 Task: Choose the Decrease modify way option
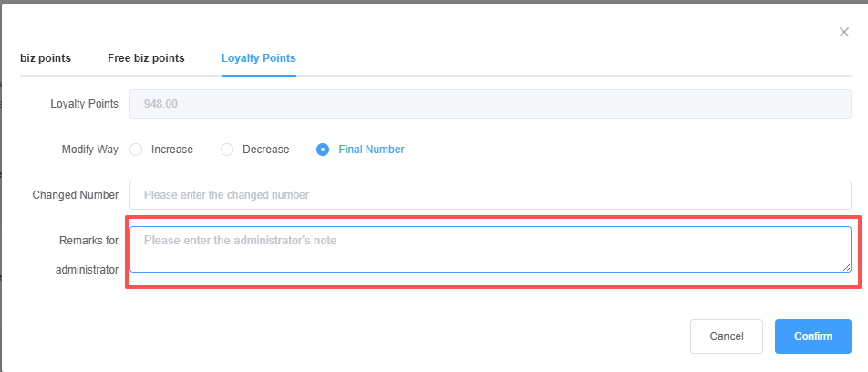[228, 150]
